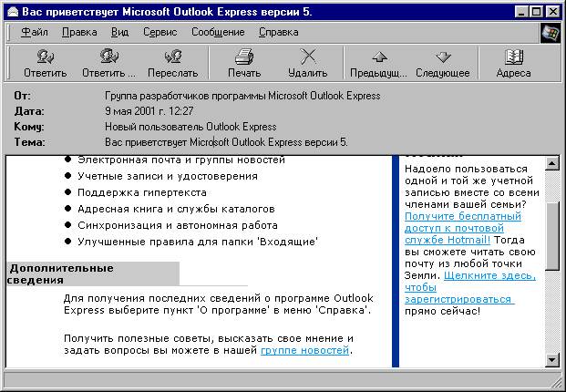Click bullet item 'Поддержка гипертекста'
Viewport: 566px width, 392px height.
(142, 192)
